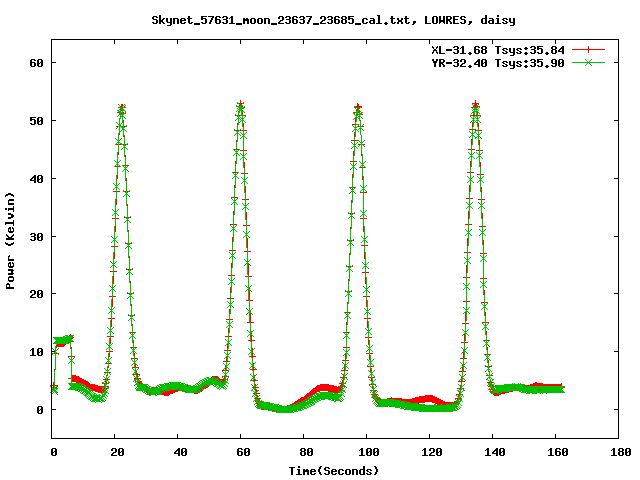The height and width of the screenshot is (480, 640).
Task: Click x-axis tick label 80
Action: pos(306,452)
